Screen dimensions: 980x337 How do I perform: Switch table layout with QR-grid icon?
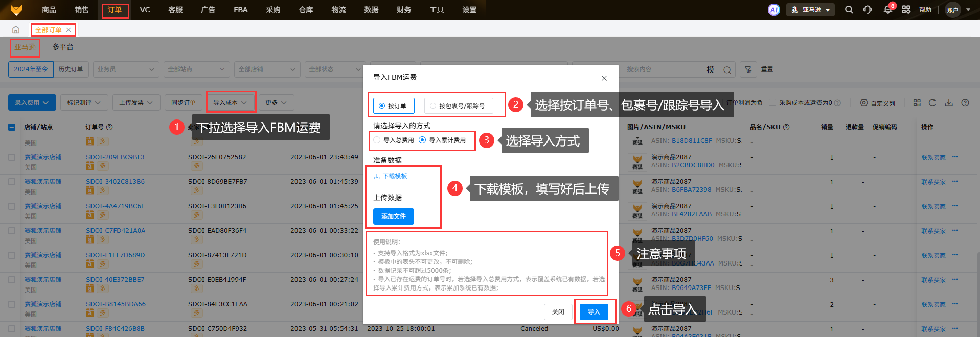[917, 103]
